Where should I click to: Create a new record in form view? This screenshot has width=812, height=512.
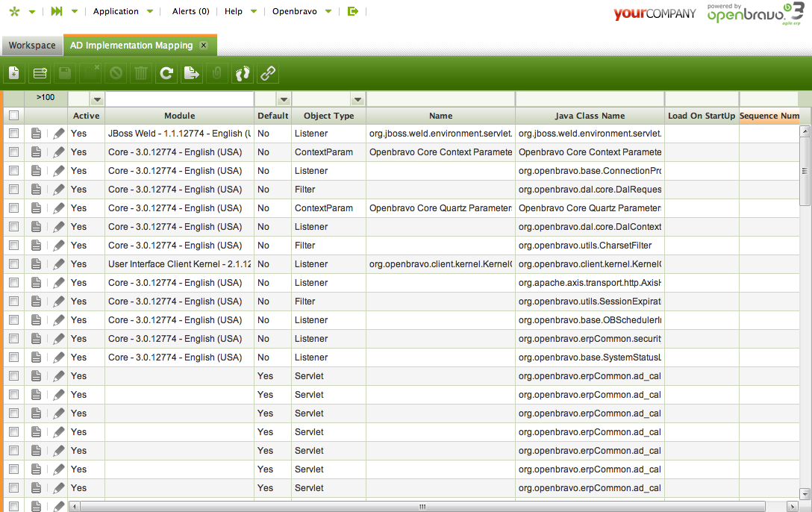coord(13,72)
